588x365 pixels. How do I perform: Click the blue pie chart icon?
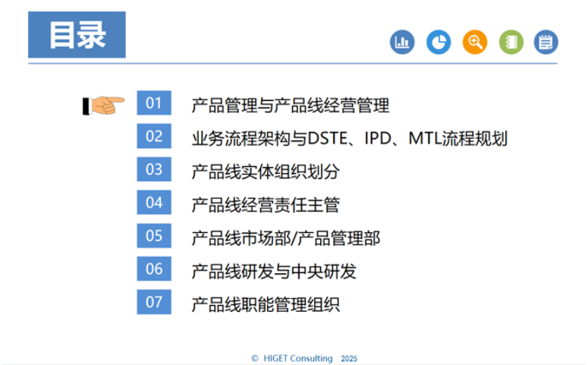pos(439,42)
